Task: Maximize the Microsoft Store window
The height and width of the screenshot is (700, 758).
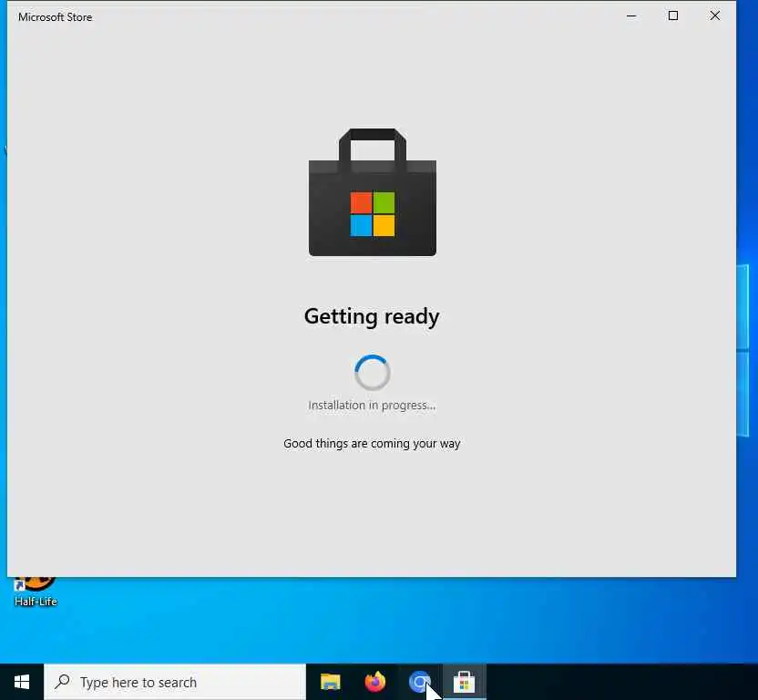Action: (x=673, y=16)
